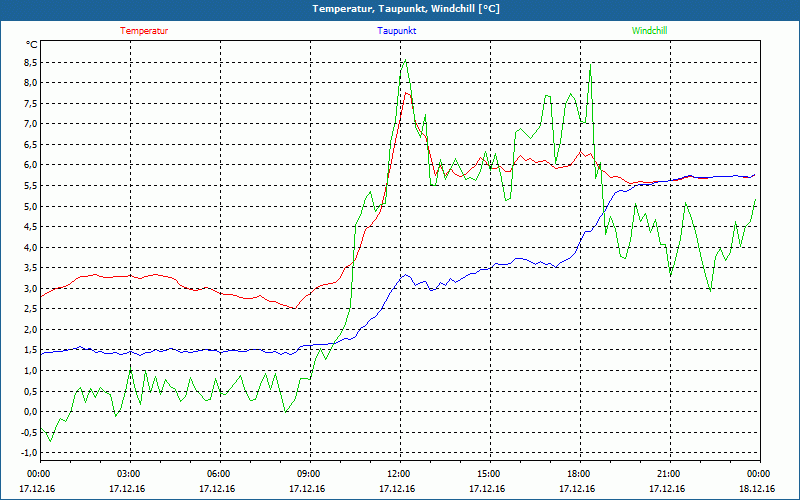
Task: Click the 21:00 time axis label
Action: pos(669,474)
